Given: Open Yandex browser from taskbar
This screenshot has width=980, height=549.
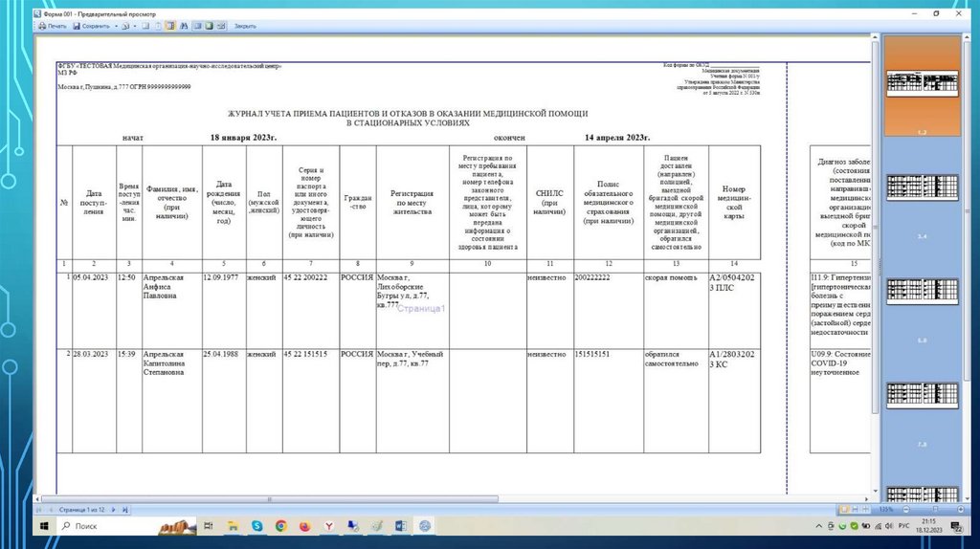Looking at the screenshot, I should click(329, 526).
